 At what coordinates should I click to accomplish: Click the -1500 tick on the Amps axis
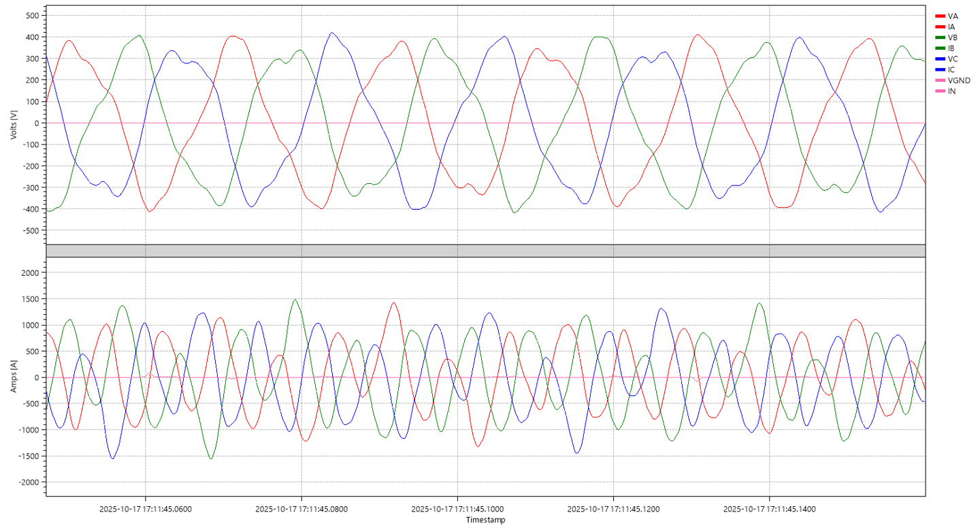click(x=30, y=456)
